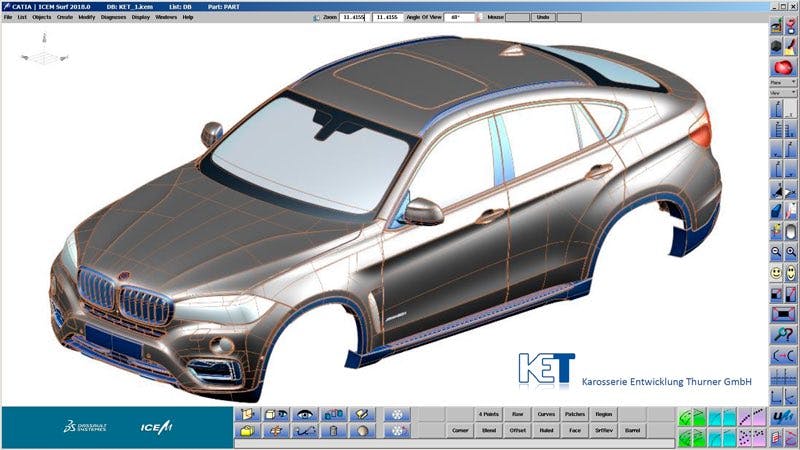Click the zoom out magnifier icon

point(776,252)
